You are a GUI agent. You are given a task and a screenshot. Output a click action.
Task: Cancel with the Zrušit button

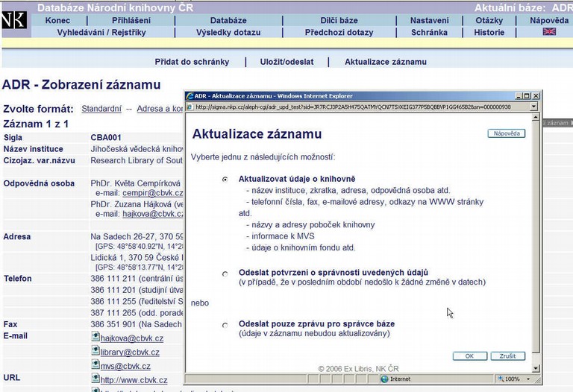point(507,356)
